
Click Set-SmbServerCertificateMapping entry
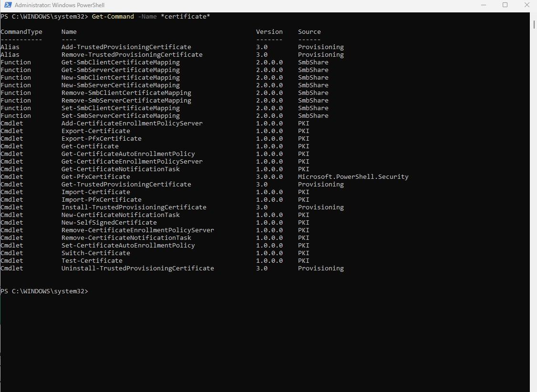tap(121, 116)
